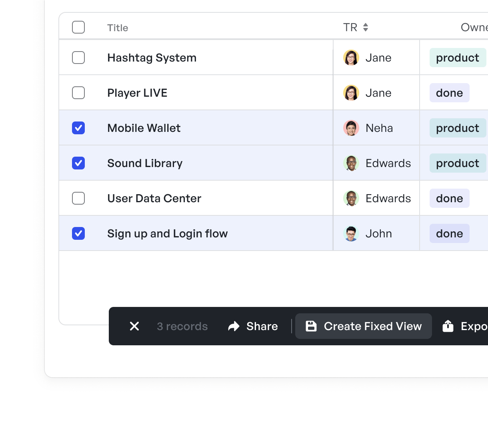
Task: Check the Player LIVE row checkbox
Action: tap(78, 93)
